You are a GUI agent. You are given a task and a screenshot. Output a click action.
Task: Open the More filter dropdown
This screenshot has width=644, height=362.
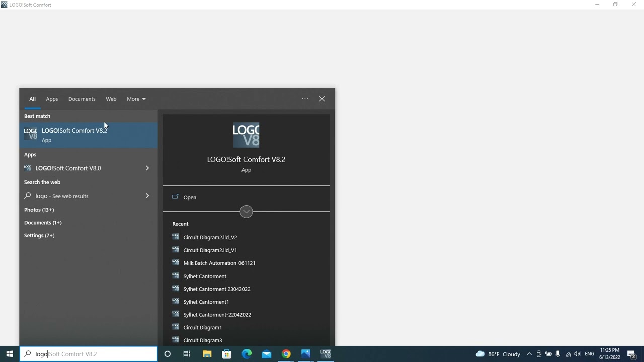tap(136, 99)
